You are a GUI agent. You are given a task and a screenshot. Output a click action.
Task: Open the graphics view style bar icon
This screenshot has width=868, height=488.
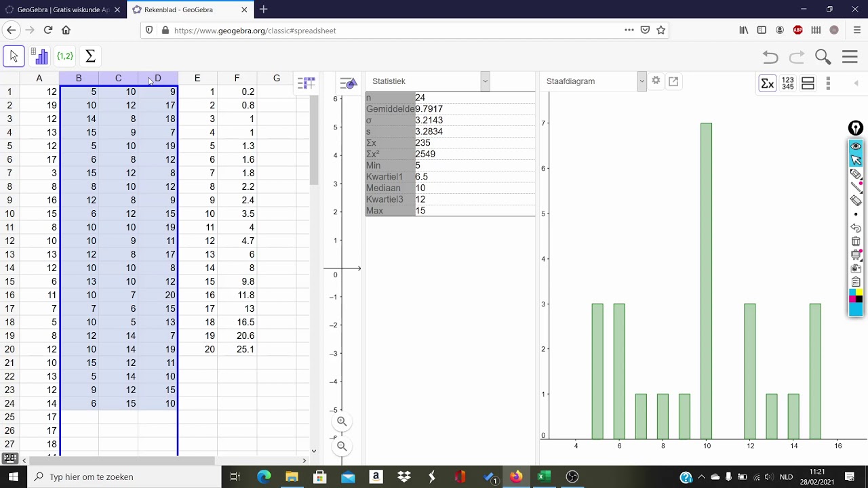[x=348, y=83]
